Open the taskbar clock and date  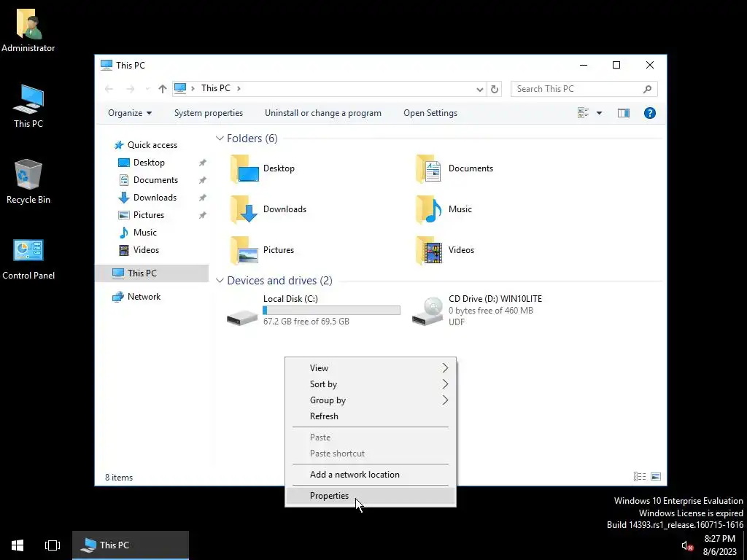coord(720,545)
